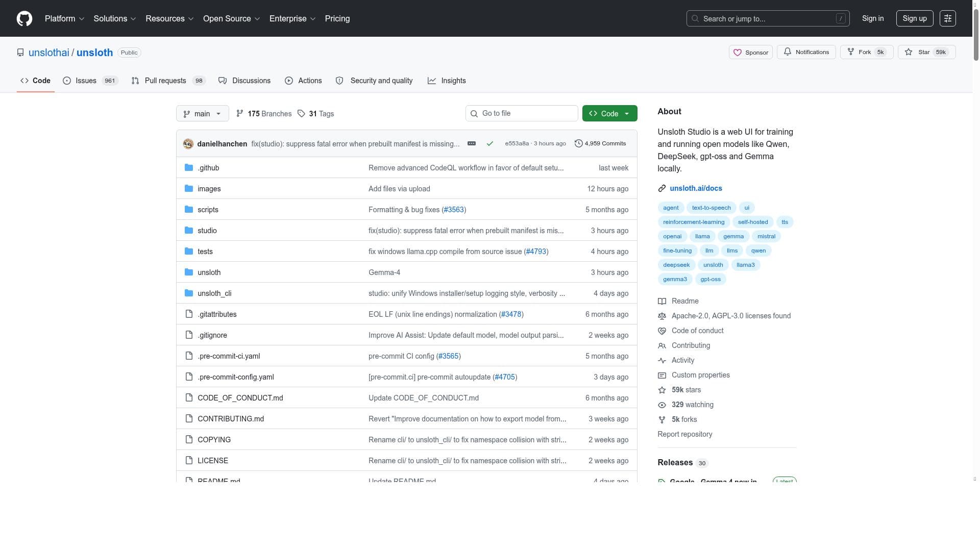Open 'Add files via upload' commit message
The height and width of the screenshot is (551, 980).
(399, 189)
